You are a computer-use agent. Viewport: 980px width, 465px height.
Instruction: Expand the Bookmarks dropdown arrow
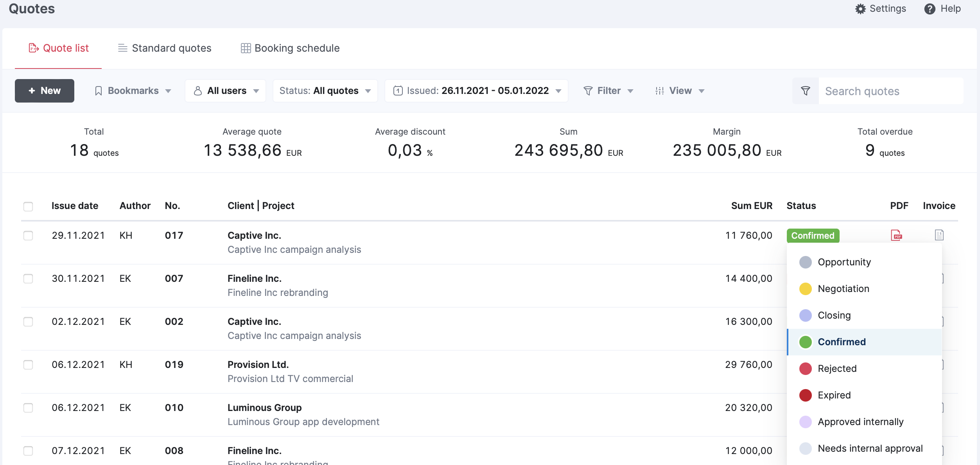168,91
